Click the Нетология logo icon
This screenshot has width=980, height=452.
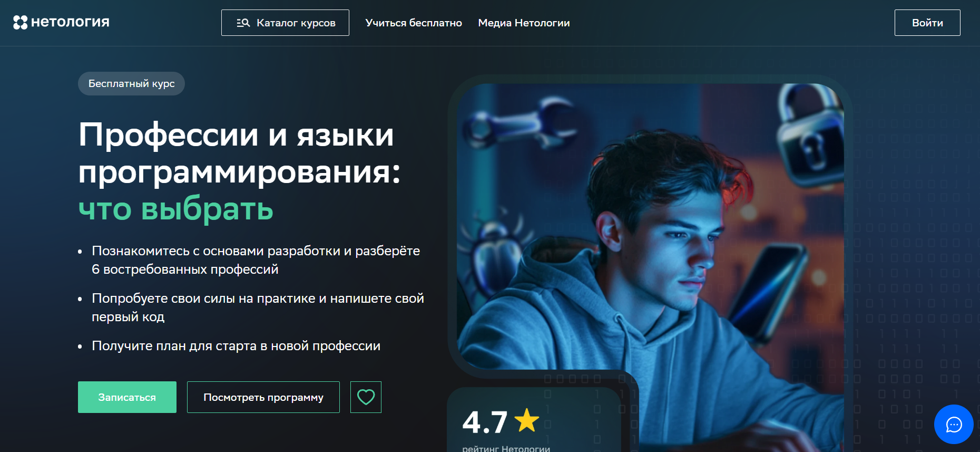(21, 22)
